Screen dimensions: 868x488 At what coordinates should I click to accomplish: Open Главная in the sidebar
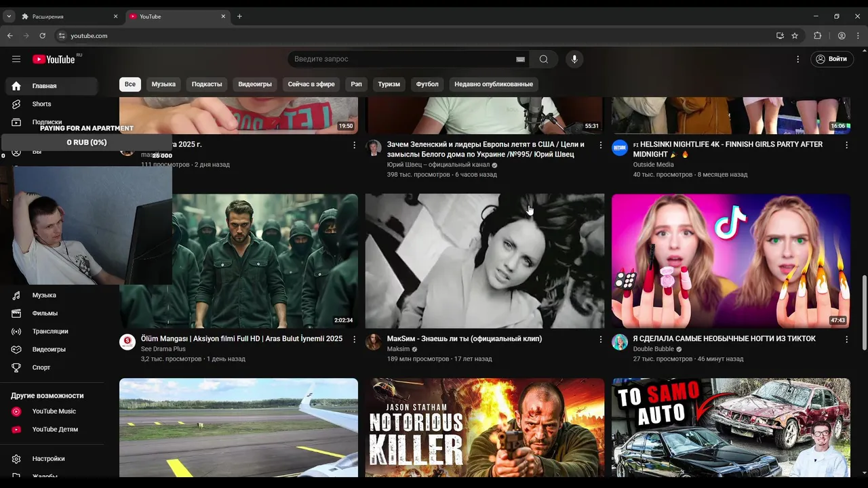click(x=52, y=86)
